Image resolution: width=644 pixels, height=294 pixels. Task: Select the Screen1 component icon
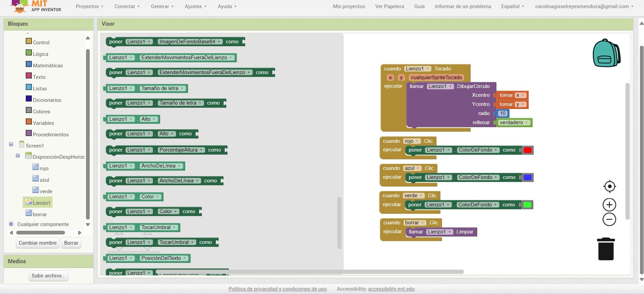[22, 144]
